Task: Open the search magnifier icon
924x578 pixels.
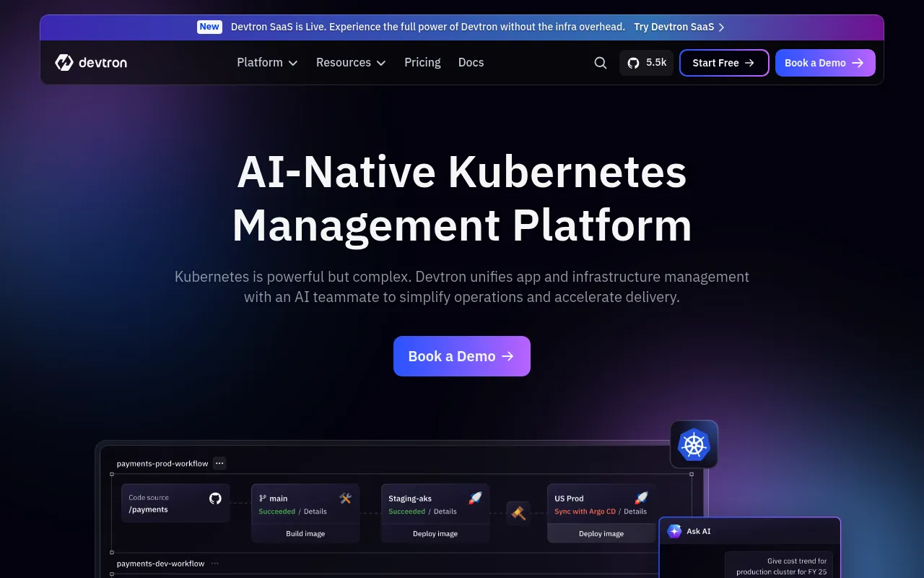Action: pos(601,63)
